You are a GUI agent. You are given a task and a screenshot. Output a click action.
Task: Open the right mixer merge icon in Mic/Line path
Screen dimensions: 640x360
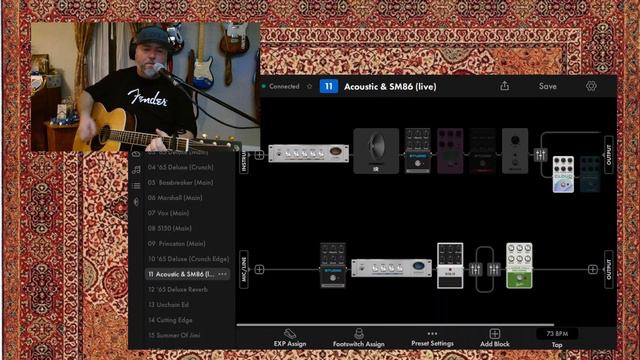(493, 269)
